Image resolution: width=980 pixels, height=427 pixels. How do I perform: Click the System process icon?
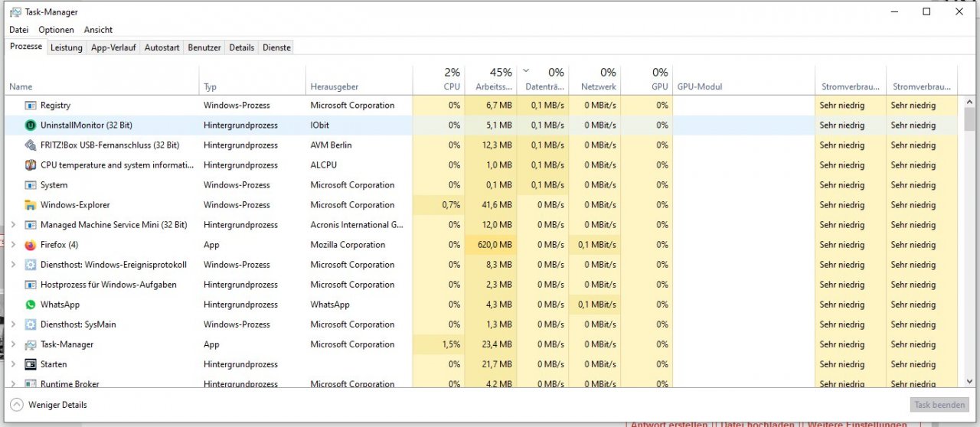31,185
